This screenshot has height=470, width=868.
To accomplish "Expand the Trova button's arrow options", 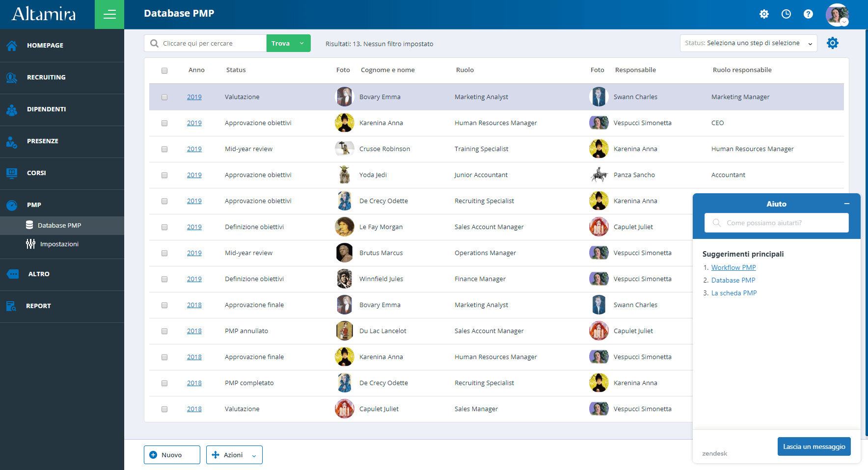I will (x=303, y=43).
